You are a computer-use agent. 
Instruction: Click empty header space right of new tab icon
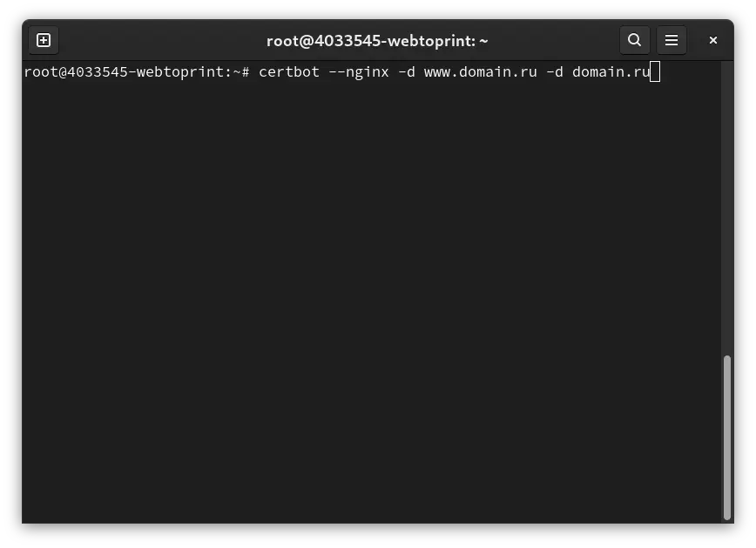point(161,41)
